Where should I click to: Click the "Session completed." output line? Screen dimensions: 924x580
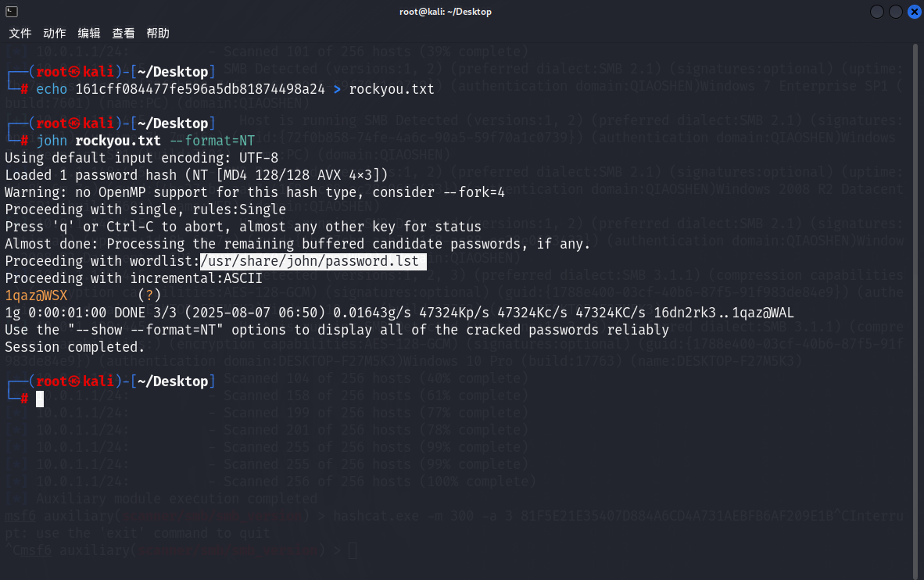tap(75, 347)
